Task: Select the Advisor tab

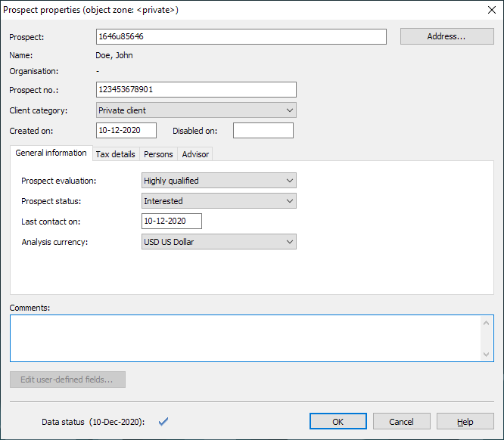Action: tap(195, 154)
